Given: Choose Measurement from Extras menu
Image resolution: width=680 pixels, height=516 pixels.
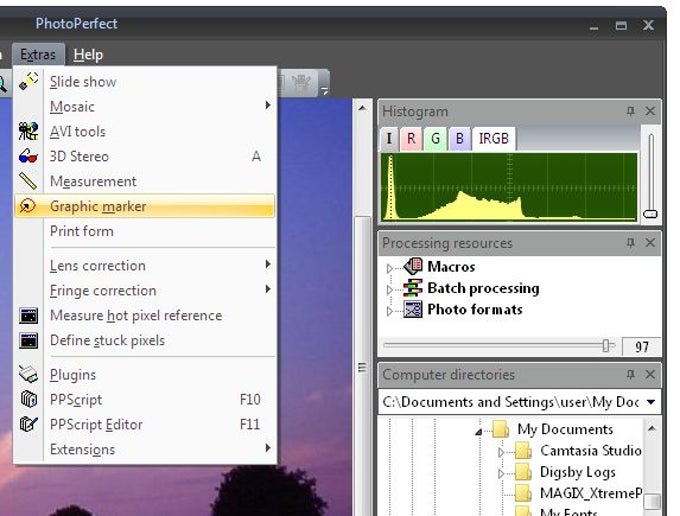Looking at the screenshot, I should coord(145,181).
